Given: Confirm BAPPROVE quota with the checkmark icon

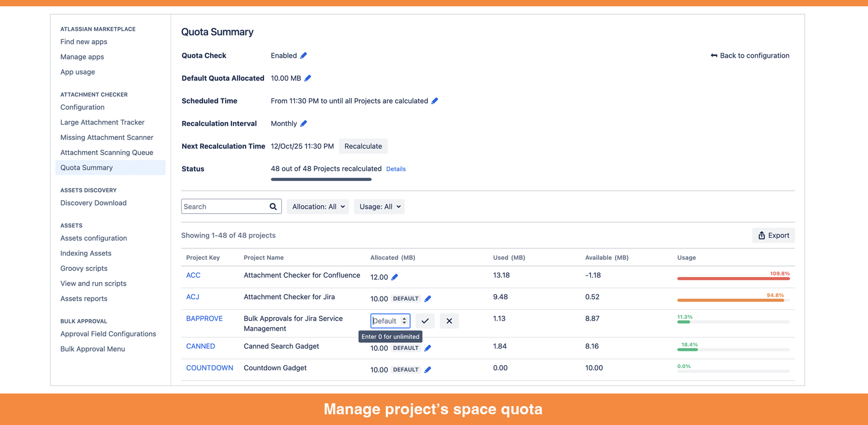Looking at the screenshot, I should coord(425,321).
